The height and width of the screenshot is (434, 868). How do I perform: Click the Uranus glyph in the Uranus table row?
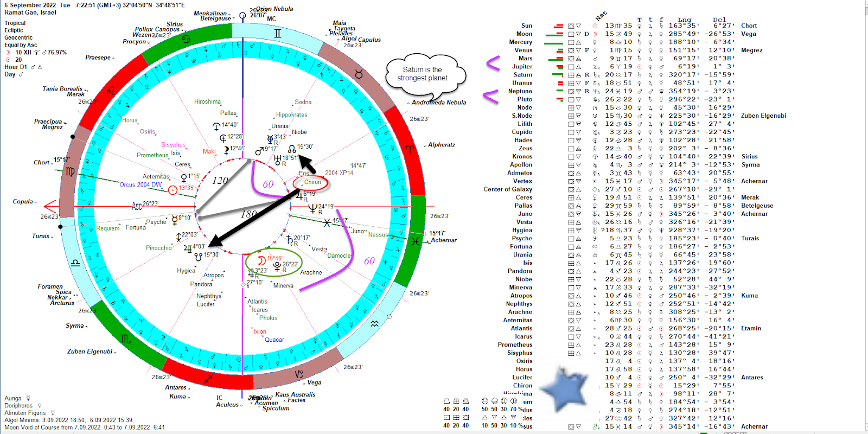(596, 83)
